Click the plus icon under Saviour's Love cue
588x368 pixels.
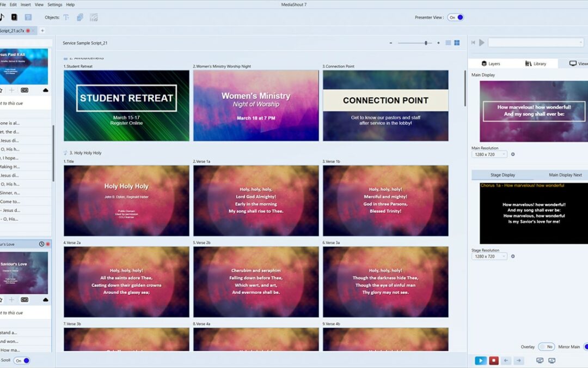pyautogui.click(x=11, y=300)
